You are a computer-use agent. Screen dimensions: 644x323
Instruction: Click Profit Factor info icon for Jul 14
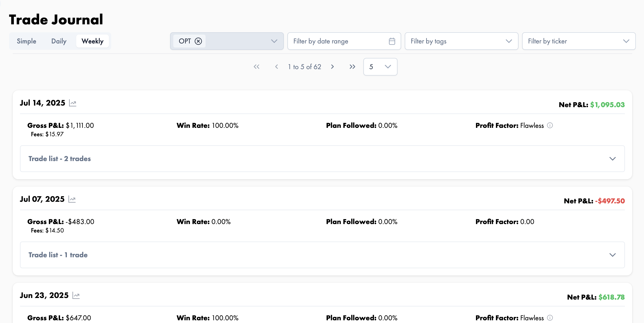click(x=550, y=125)
